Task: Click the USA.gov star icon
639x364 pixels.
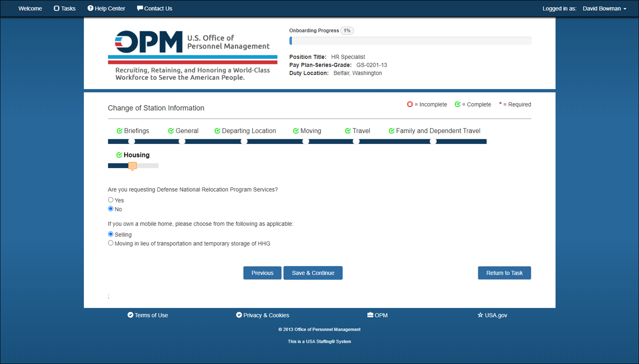Action: click(x=480, y=315)
